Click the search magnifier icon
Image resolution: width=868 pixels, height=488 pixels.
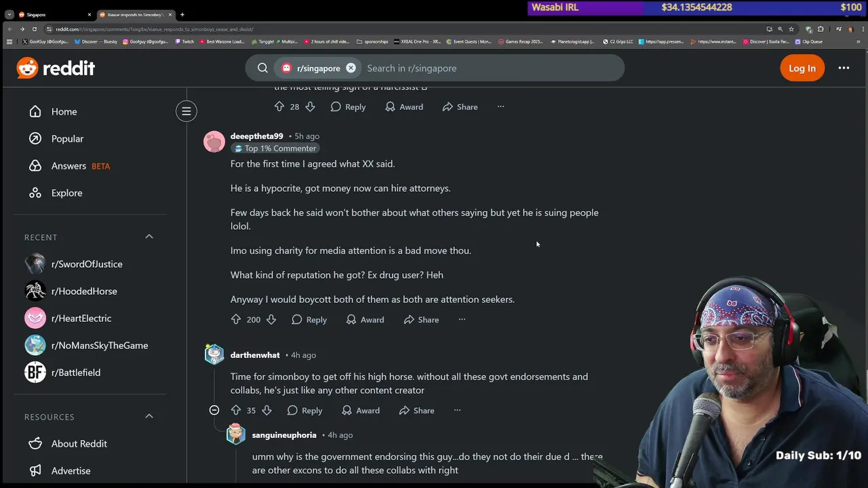(263, 68)
